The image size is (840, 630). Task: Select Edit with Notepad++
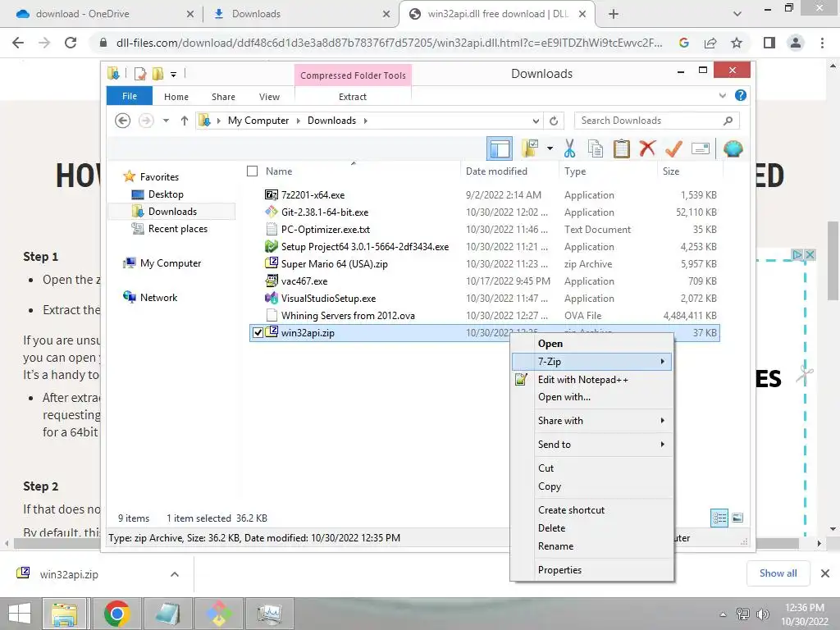point(592,380)
